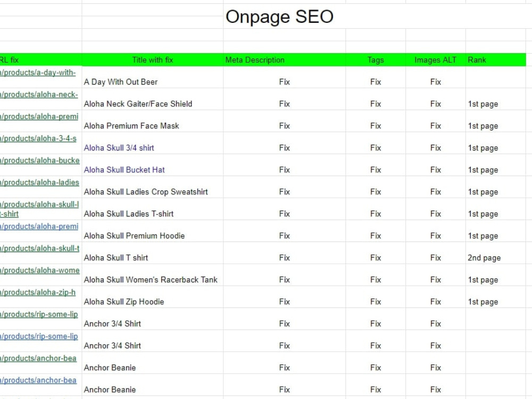Select 'Aloha Skull Ladies Crop Sweatshirt' cell

click(x=152, y=187)
